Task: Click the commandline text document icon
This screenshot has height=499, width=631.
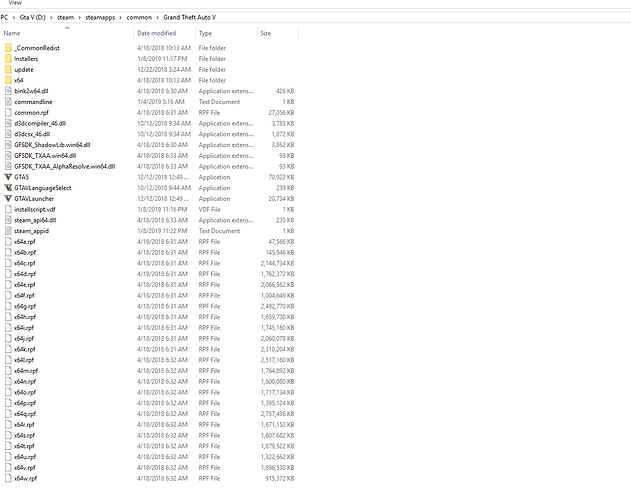Action: point(8,102)
